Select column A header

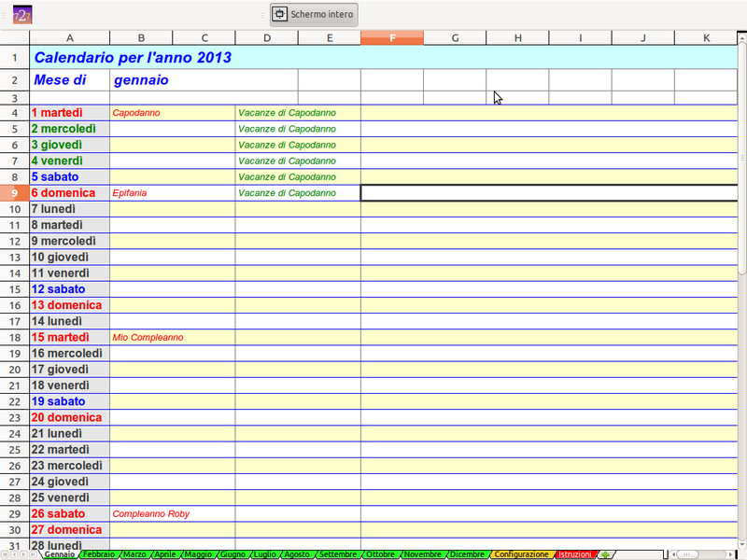tap(69, 38)
